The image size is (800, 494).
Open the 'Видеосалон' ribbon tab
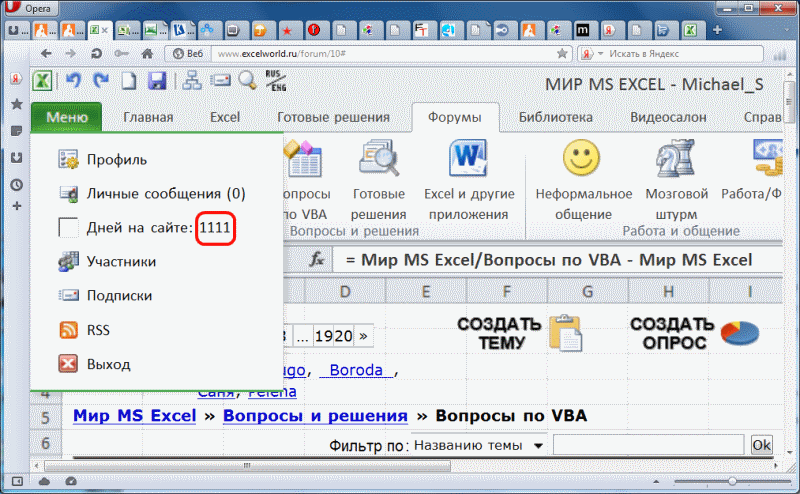(x=668, y=117)
